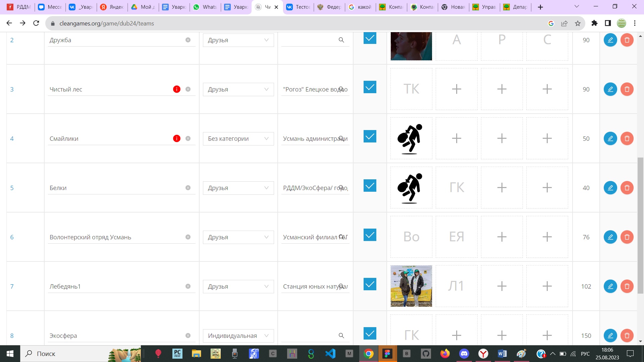Clear team name Белки with x icon
Viewport: 644px width, 362px height.
point(188,188)
